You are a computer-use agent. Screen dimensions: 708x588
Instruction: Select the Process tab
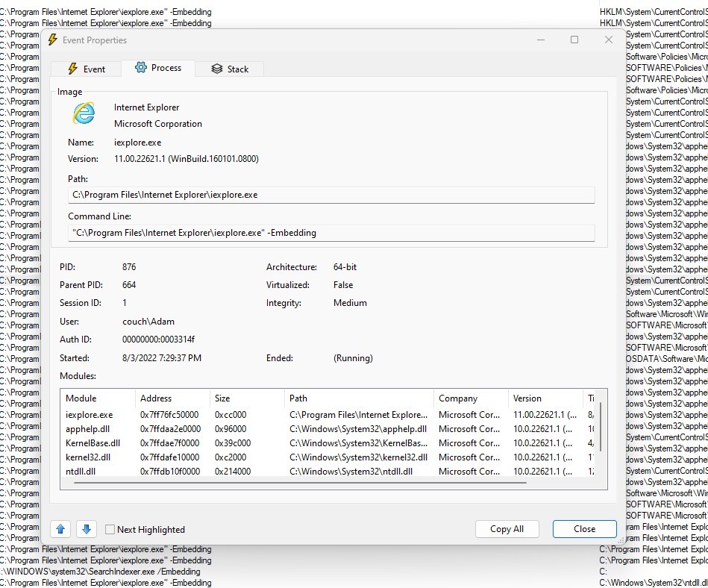point(158,68)
